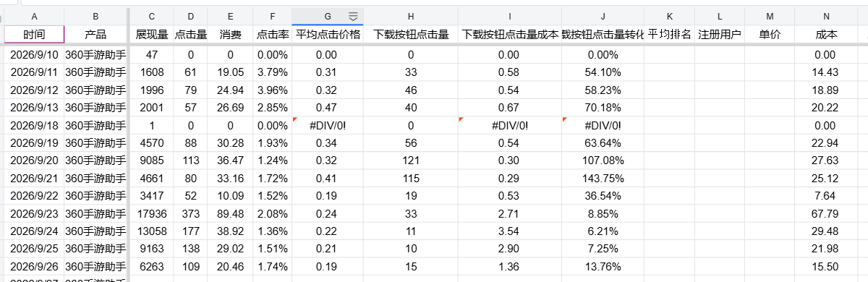Click the 展现量 header cell
This screenshot has width=868, height=282.
tap(151, 34)
